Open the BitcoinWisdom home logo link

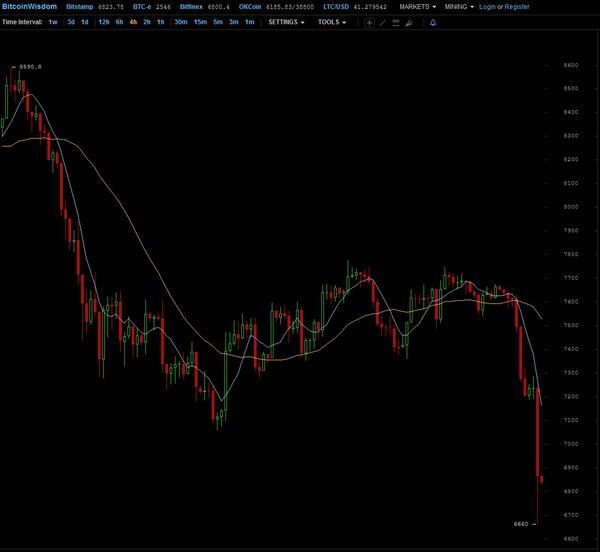[x=29, y=7]
